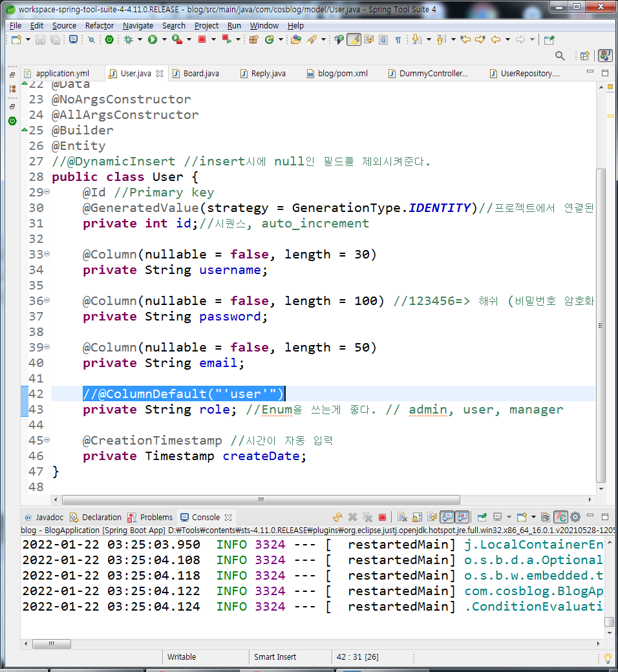The height and width of the screenshot is (672, 618).
Task: Toggle Word Wrap icon in main toolbar
Action: click(x=368, y=40)
